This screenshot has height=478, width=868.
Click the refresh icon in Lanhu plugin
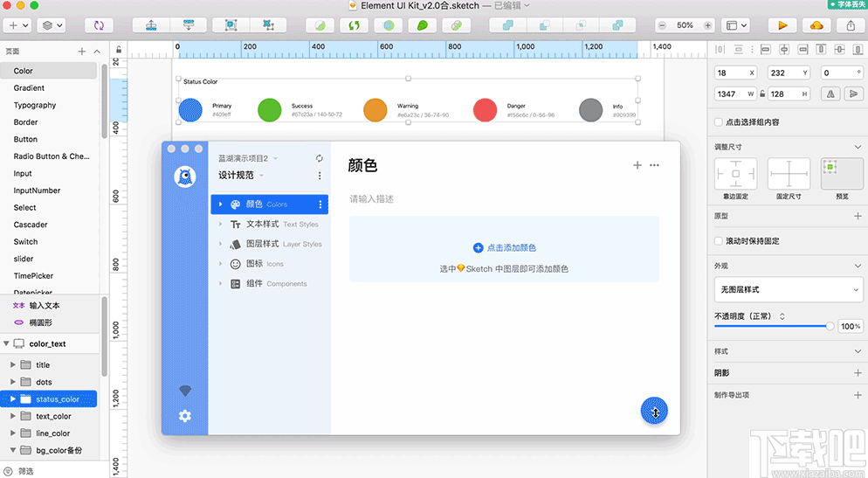(x=320, y=158)
